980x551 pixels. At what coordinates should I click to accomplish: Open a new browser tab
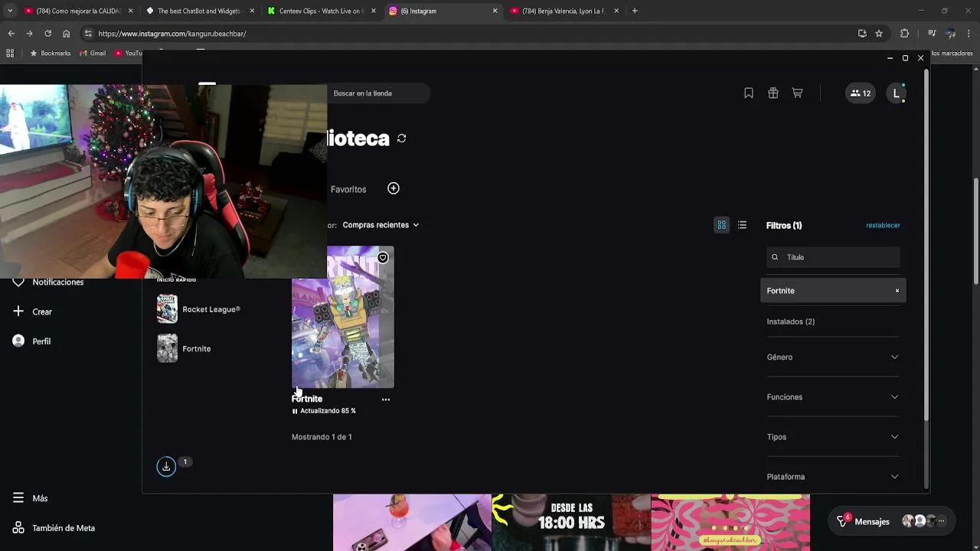[x=635, y=11]
